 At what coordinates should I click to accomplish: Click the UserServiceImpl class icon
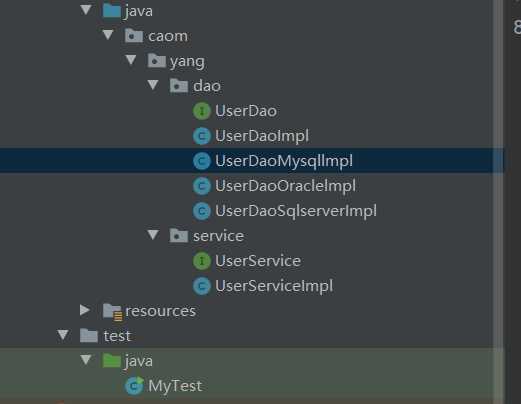click(x=202, y=286)
